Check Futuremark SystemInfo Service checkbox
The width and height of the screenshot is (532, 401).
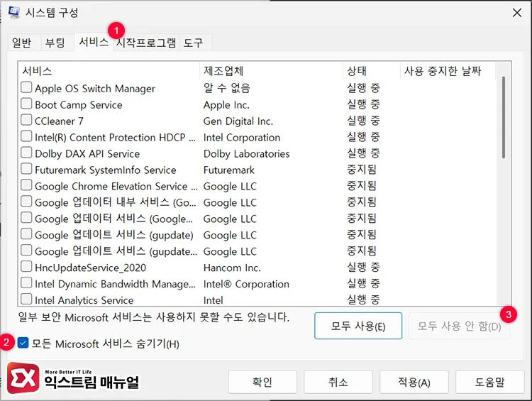(26, 169)
